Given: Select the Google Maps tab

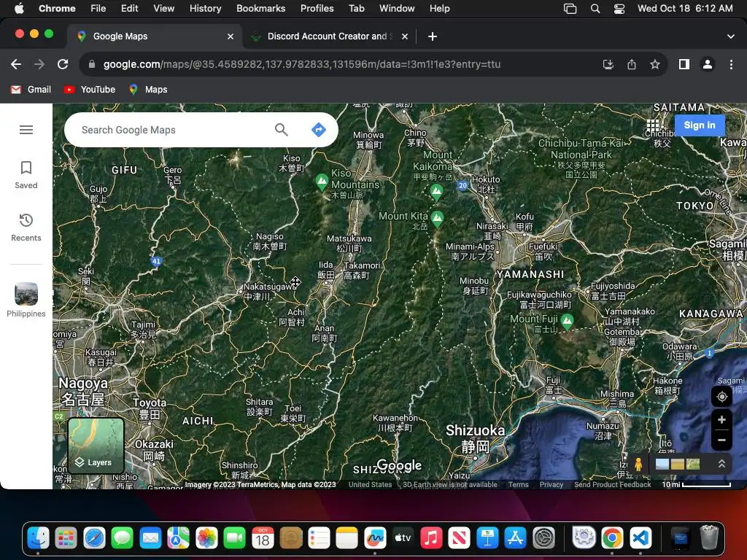Looking at the screenshot, I should [x=155, y=36].
